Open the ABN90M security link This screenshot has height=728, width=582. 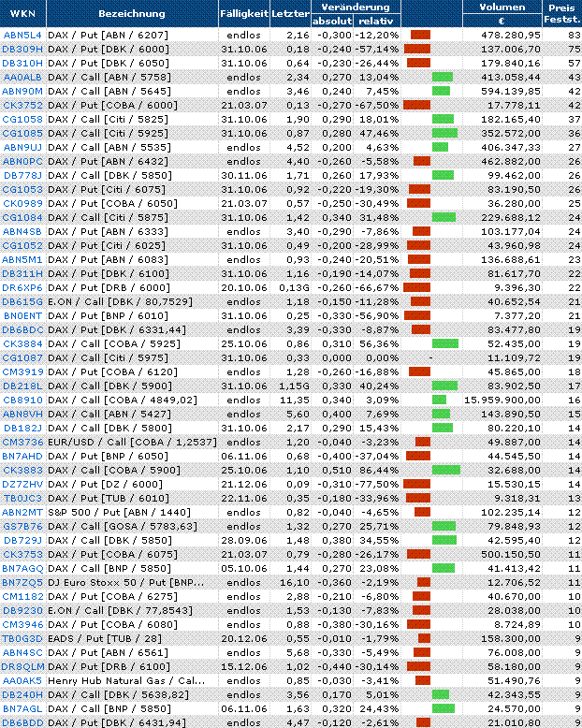(22, 92)
